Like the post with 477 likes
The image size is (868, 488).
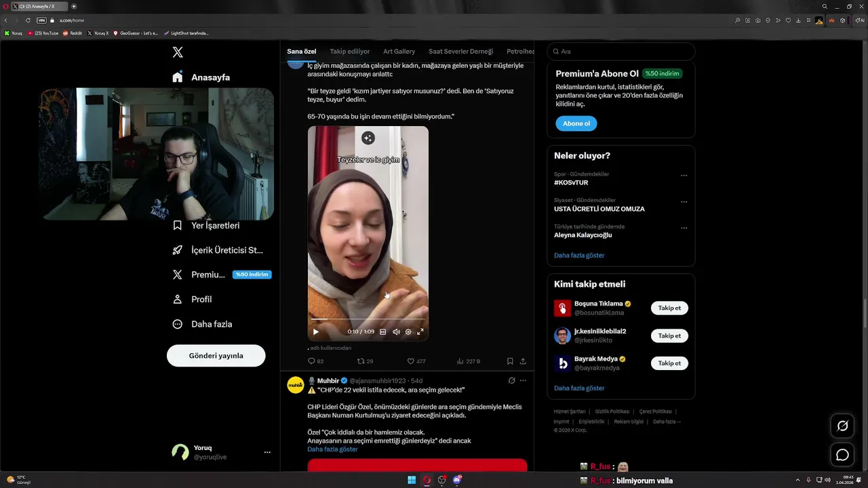[416, 361]
